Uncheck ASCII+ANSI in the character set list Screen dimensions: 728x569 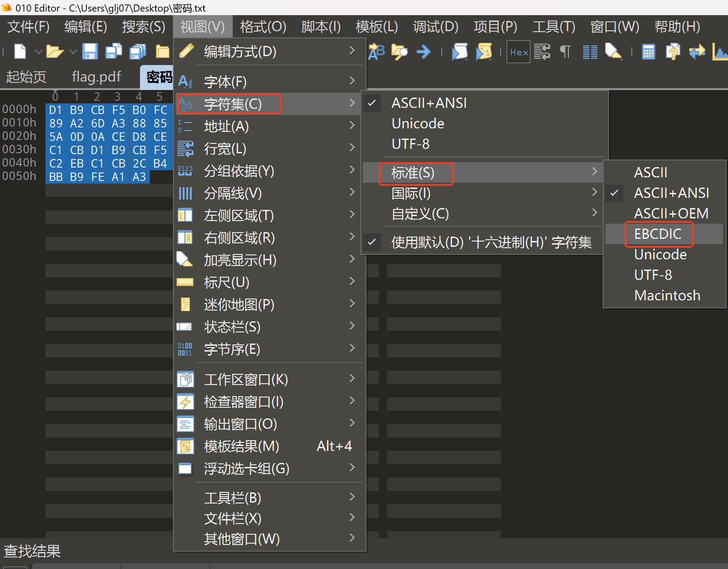tap(428, 103)
